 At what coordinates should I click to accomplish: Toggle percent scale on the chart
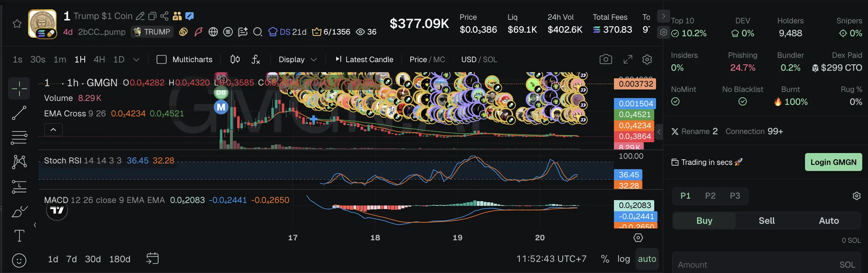click(605, 259)
